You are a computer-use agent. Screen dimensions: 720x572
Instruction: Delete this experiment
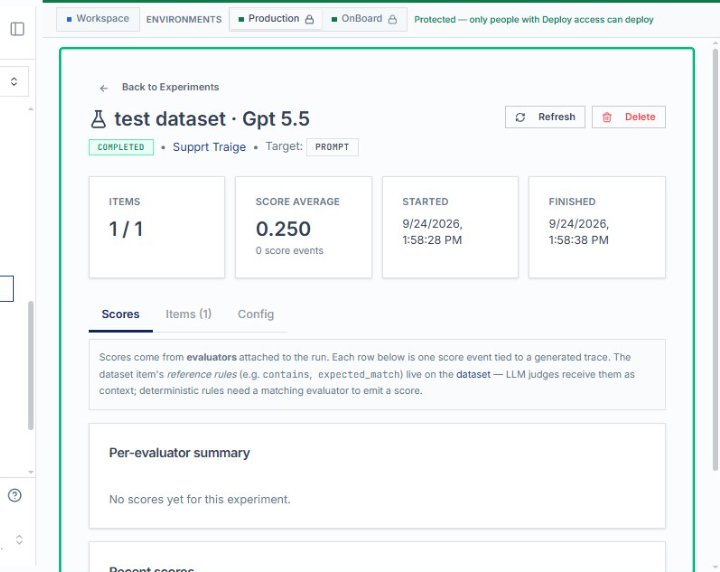629,117
